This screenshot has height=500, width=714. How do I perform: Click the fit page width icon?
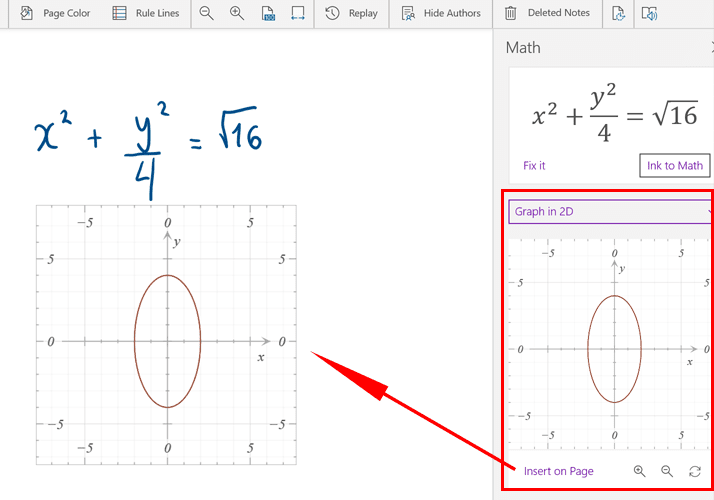coord(298,13)
